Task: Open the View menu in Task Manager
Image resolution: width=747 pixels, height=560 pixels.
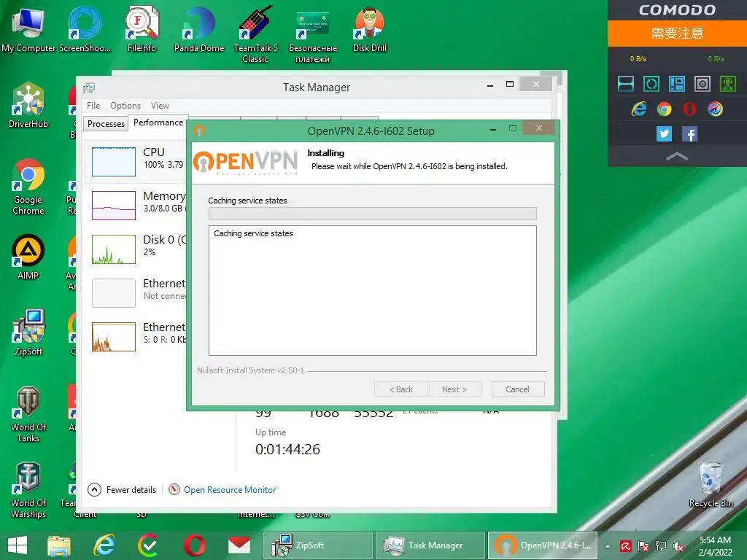Action: (160, 106)
